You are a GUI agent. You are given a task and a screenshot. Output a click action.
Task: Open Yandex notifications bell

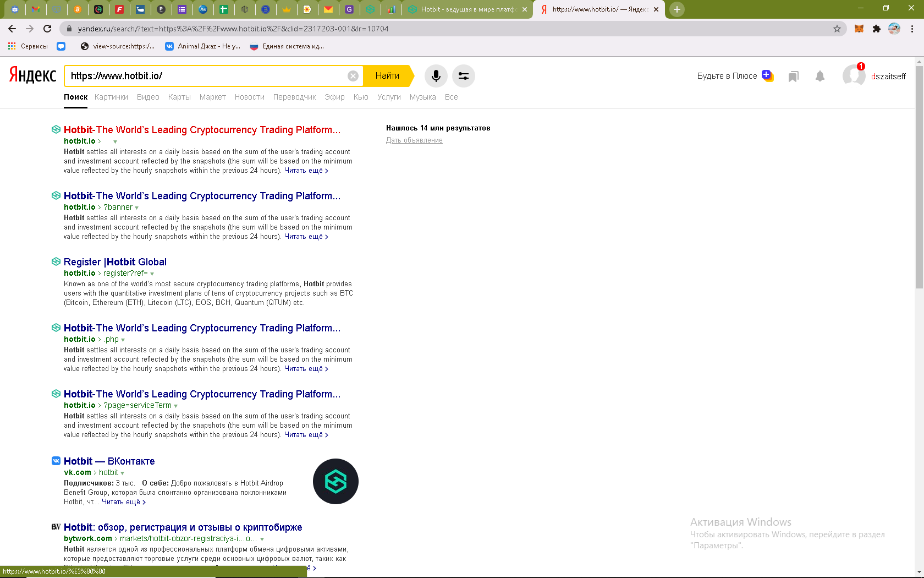click(x=820, y=76)
